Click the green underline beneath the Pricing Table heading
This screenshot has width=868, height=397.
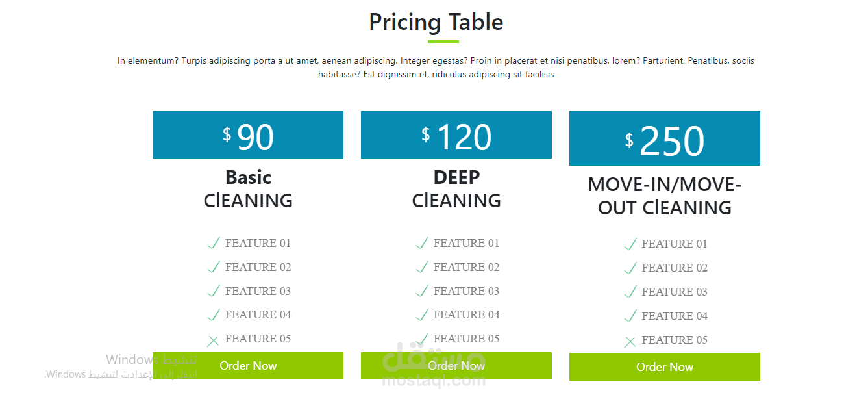pyautogui.click(x=436, y=42)
